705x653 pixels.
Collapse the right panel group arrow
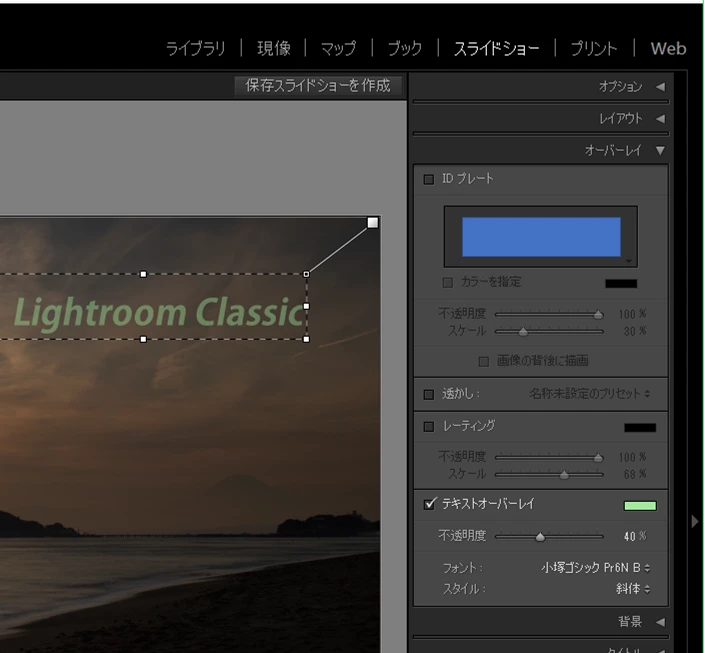tap(695, 522)
